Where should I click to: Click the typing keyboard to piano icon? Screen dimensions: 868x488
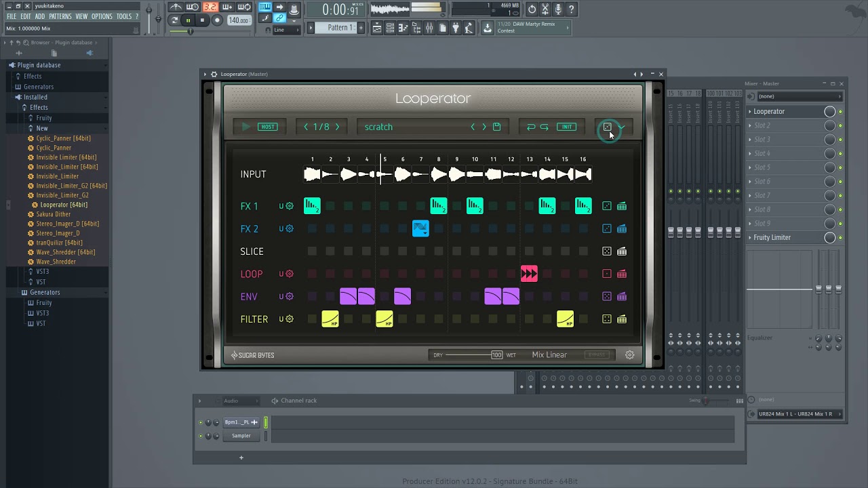coord(265,7)
